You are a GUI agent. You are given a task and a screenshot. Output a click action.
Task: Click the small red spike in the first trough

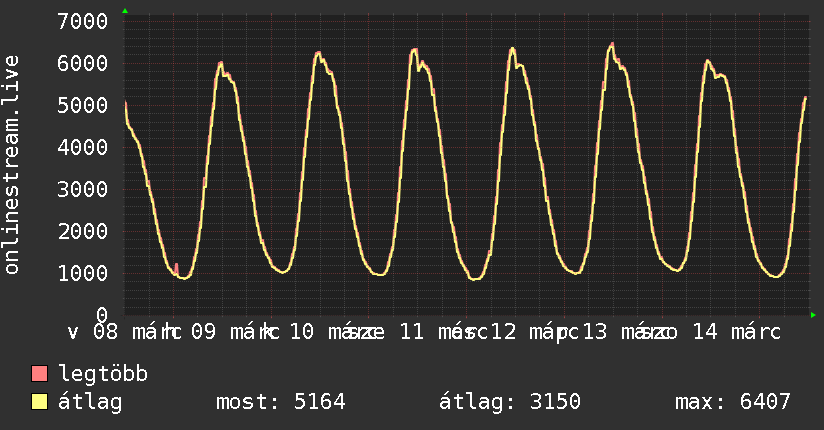click(176, 266)
